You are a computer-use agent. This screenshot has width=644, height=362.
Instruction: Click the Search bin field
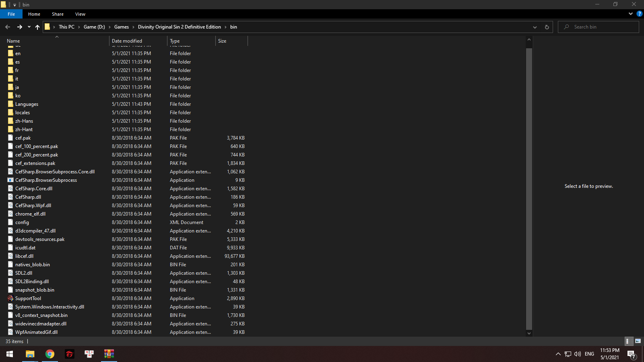pos(599,27)
